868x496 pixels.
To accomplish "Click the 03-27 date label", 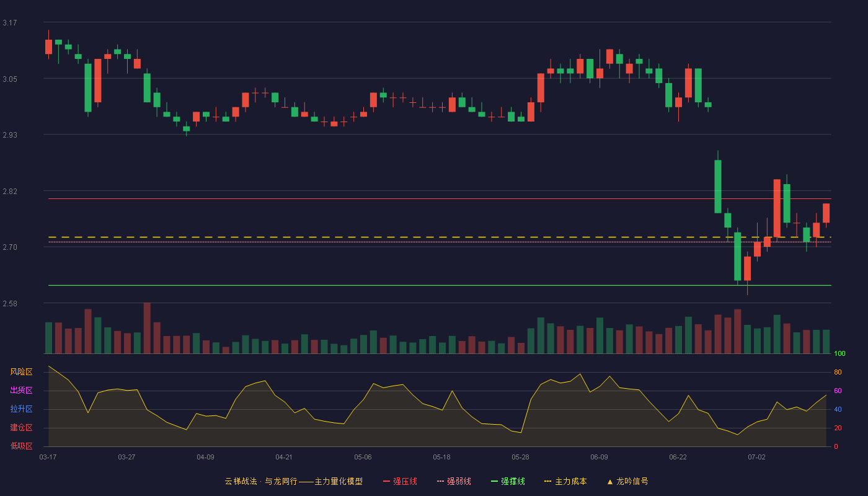I will [x=126, y=457].
